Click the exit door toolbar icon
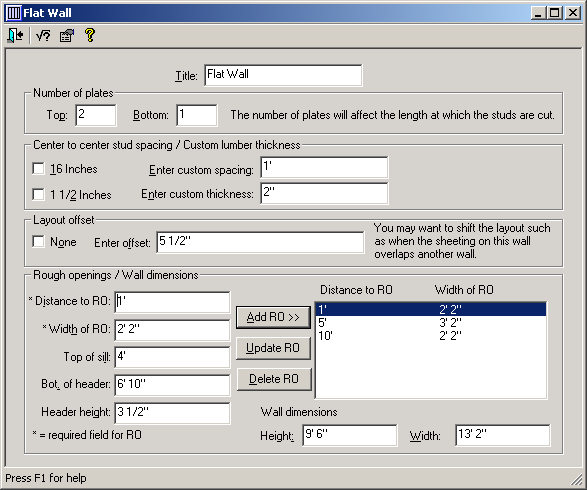Viewport: 587px width, 490px height. click(15, 36)
